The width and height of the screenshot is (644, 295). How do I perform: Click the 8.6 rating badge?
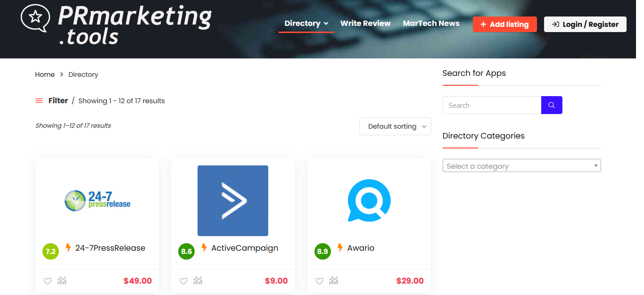pyautogui.click(x=186, y=251)
